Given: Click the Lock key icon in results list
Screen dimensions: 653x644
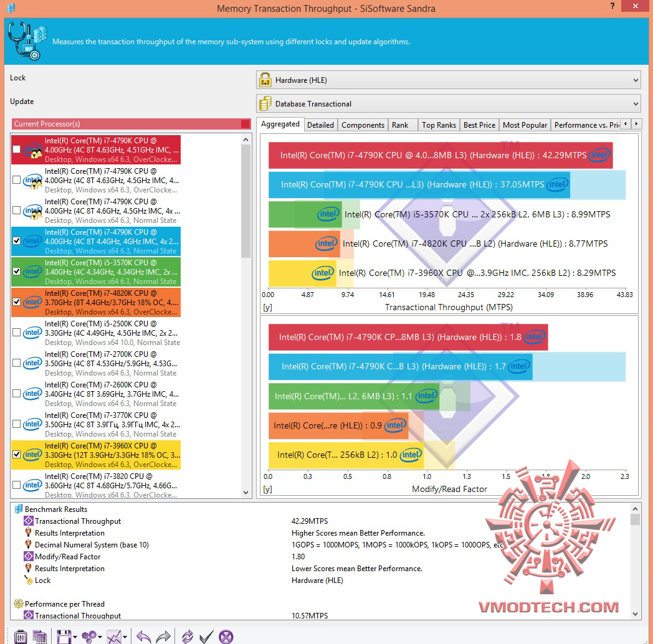Looking at the screenshot, I should tap(28, 579).
